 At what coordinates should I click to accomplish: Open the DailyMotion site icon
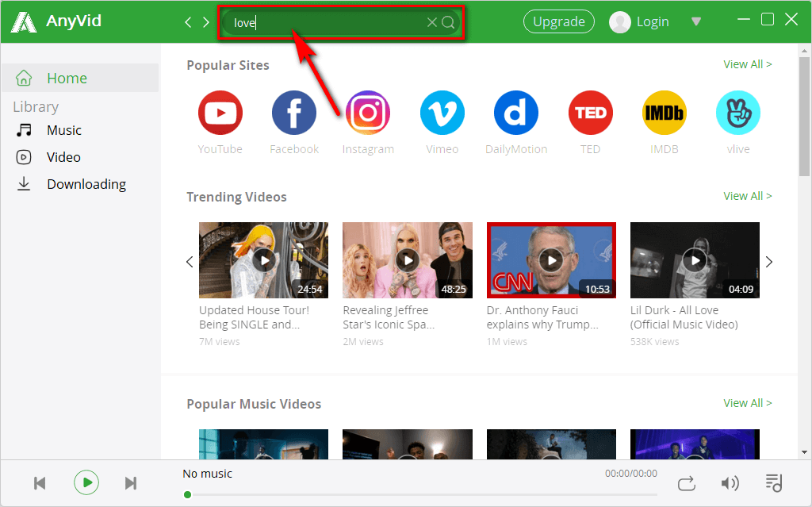point(516,113)
